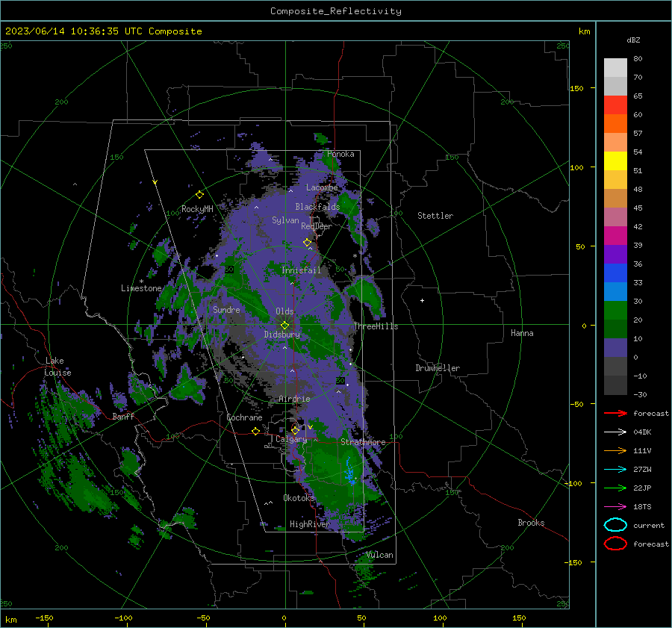Click the Sylvan label
Screen dimensions: 672x628
tap(285, 220)
